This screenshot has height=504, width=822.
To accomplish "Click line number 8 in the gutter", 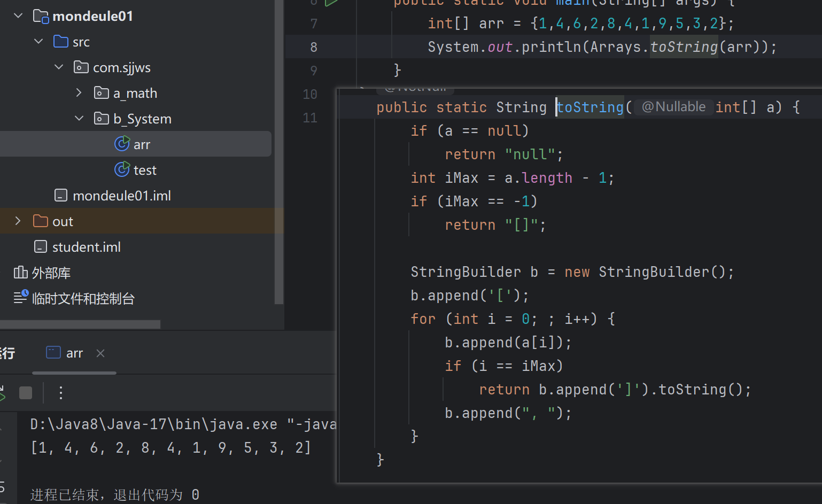I will 314,47.
